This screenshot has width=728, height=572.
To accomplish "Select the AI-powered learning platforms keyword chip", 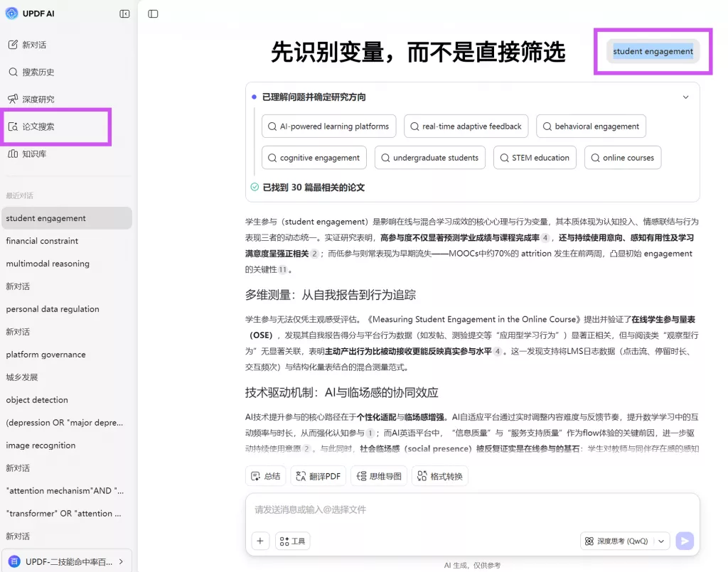I will tap(328, 126).
